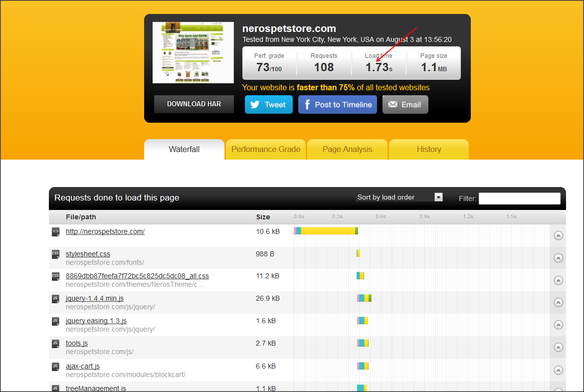This screenshot has height=392, width=584.
Task: Expand details for ajax-cart.js request
Action: pos(558,370)
